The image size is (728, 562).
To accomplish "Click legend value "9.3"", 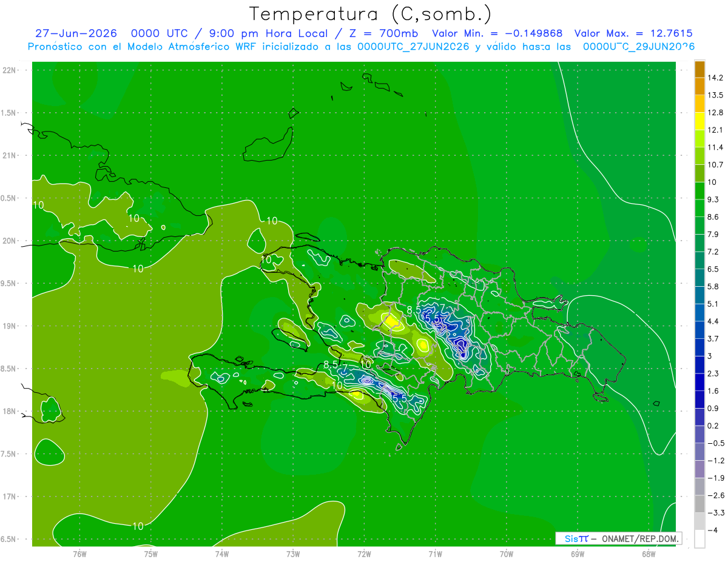I will 713,199.
